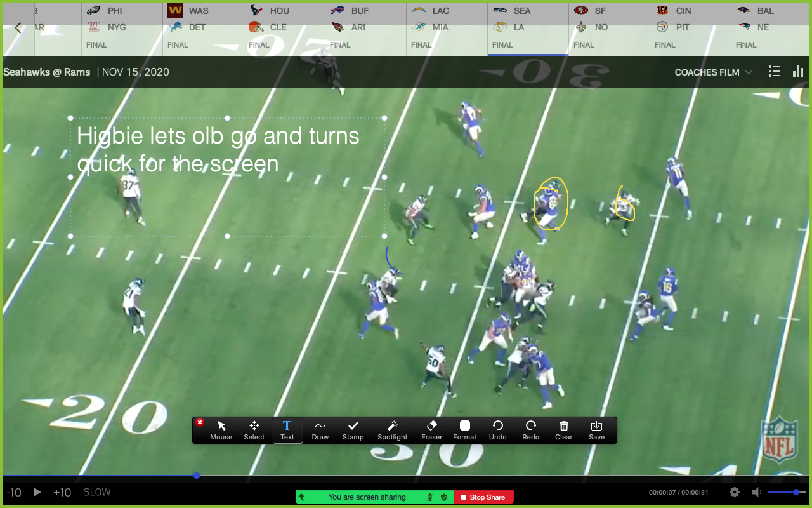Image resolution: width=812 pixels, height=508 pixels.
Task: Enable SLOW playback speed
Action: tap(96, 492)
